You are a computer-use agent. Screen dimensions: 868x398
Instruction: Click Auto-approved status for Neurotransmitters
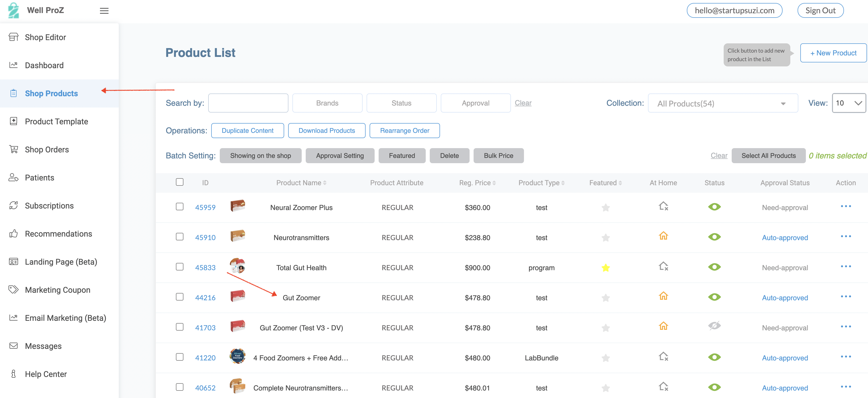pyautogui.click(x=785, y=238)
